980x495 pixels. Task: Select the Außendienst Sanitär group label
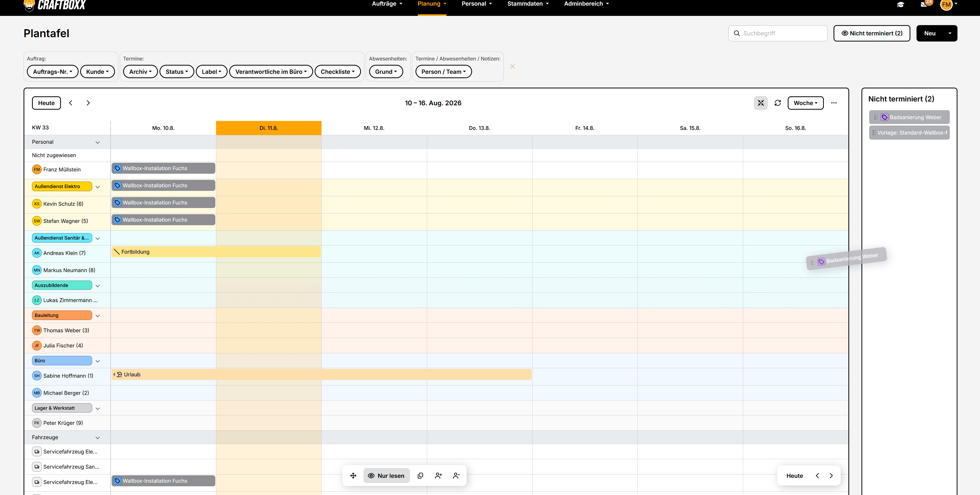point(62,238)
